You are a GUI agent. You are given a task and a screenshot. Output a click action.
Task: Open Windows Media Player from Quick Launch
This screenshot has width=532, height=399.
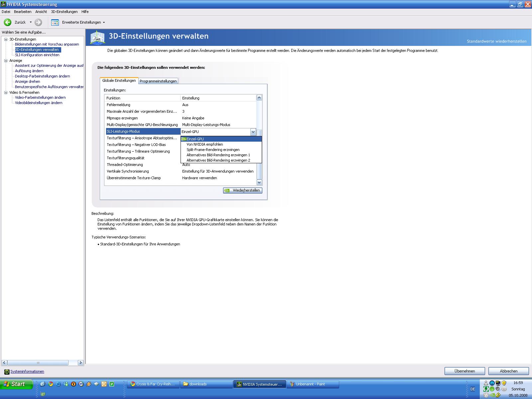click(81, 384)
